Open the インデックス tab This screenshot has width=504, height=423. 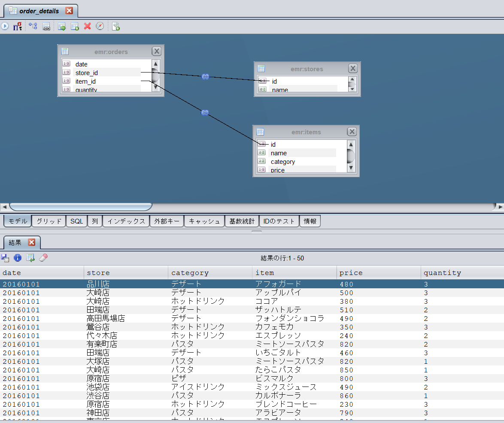(126, 221)
